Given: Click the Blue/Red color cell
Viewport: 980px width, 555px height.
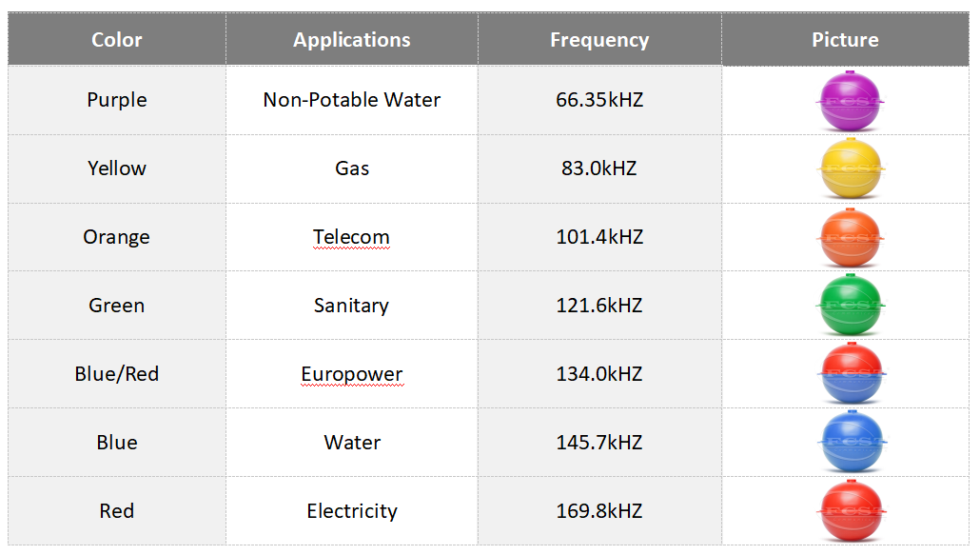Looking at the screenshot, I should coord(116,374).
